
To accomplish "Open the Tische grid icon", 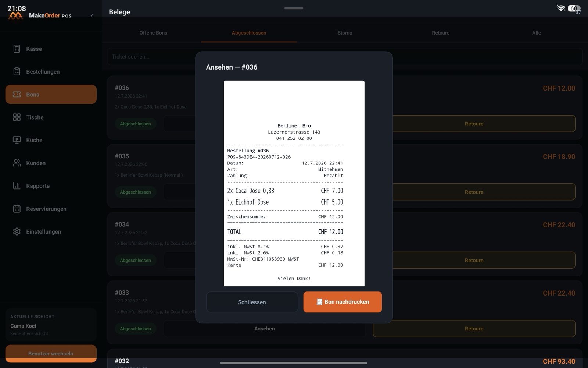I will click(x=17, y=117).
